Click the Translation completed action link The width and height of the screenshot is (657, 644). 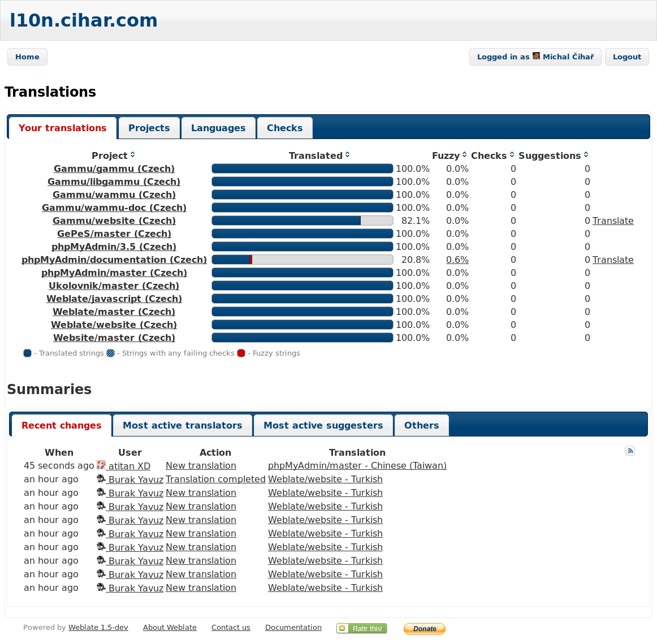tap(215, 478)
